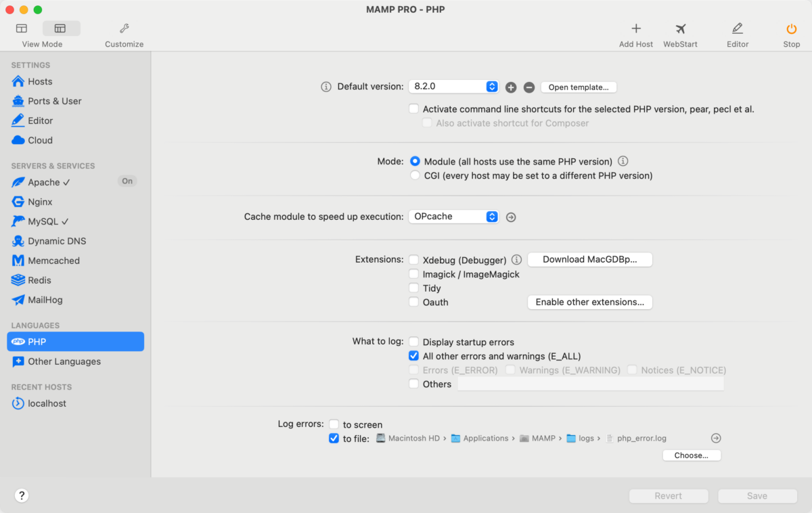Enable Log errors to screen
Screen dimensions: 812x513
pyautogui.click(x=334, y=425)
